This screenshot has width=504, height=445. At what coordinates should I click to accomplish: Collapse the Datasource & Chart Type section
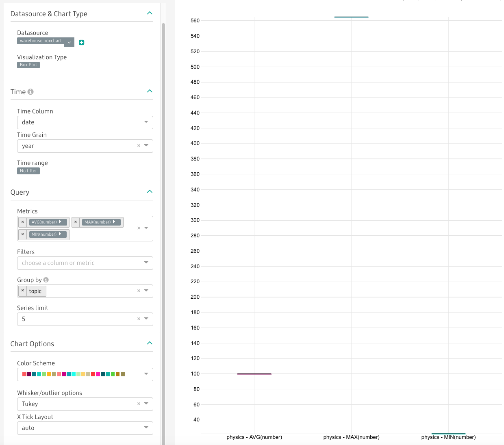(150, 13)
